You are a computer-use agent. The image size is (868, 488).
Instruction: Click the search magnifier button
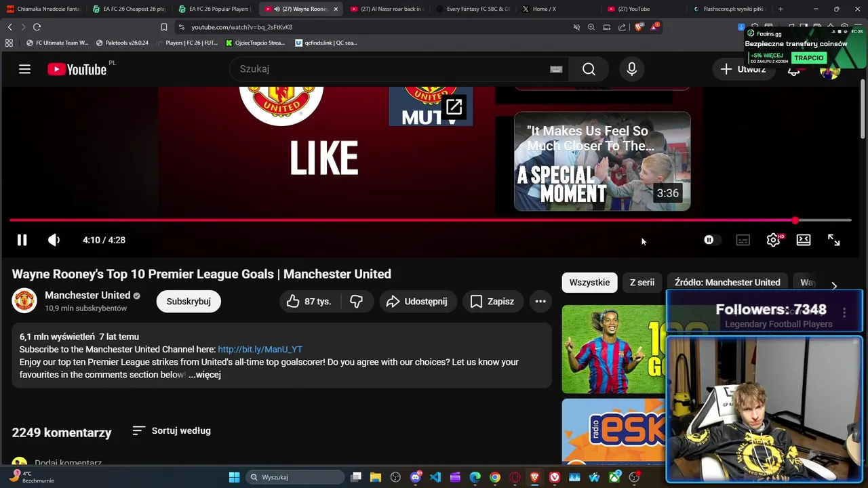(589, 69)
